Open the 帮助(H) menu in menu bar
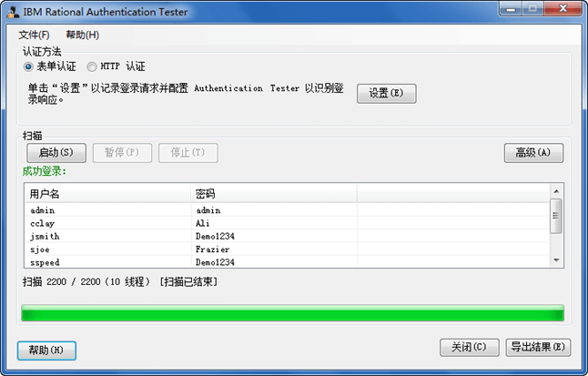 83,35
